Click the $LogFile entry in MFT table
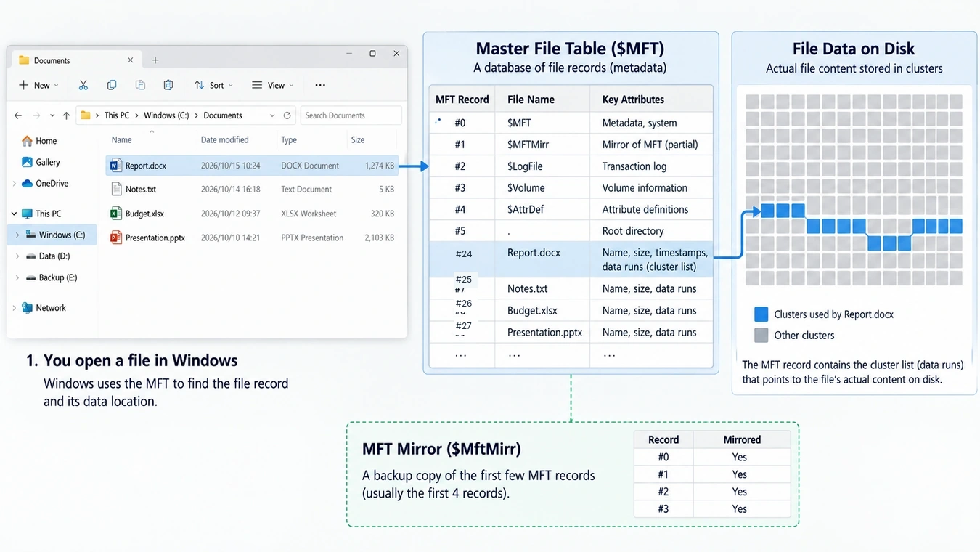 click(525, 166)
